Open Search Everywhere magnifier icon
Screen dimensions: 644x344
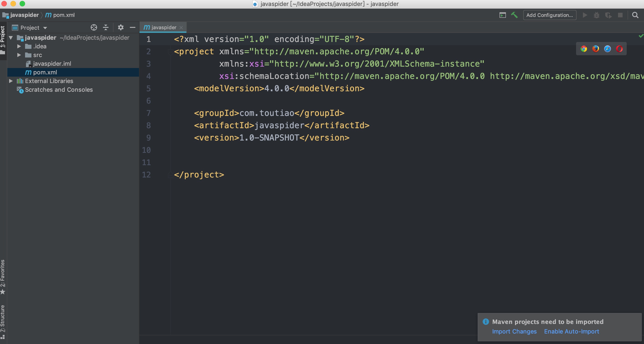point(635,15)
